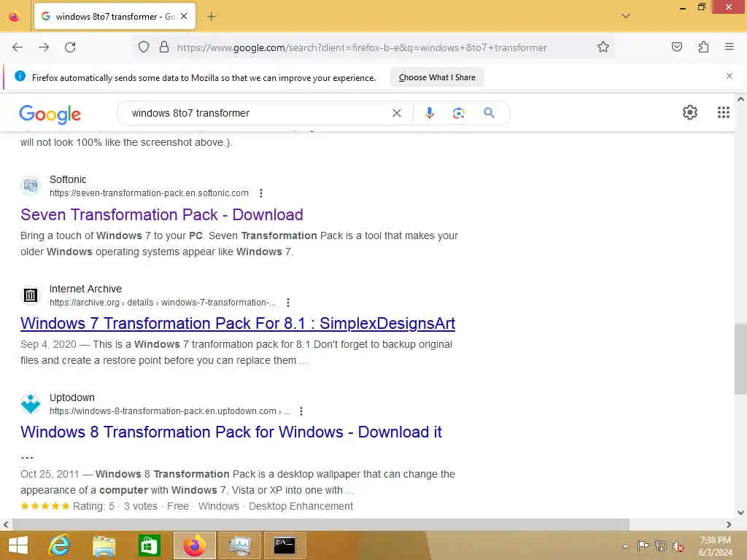Submit search with the magnifier icon
This screenshot has width=747, height=560.
coord(489,113)
